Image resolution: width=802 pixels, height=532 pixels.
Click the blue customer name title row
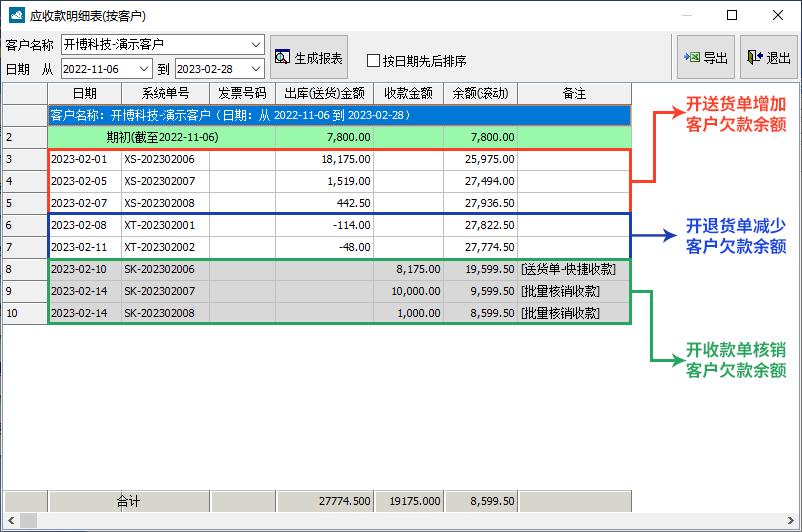coord(339,115)
